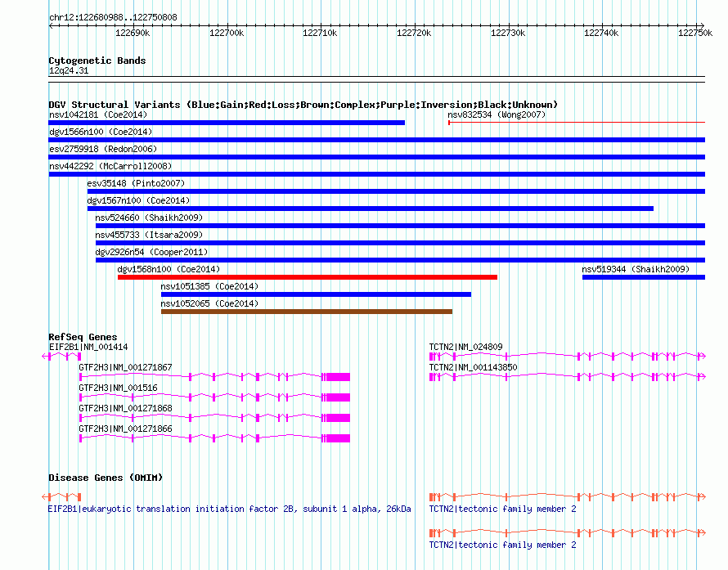
Task: Click the 122700k ruler tick label
Action: tap(227, 33)
